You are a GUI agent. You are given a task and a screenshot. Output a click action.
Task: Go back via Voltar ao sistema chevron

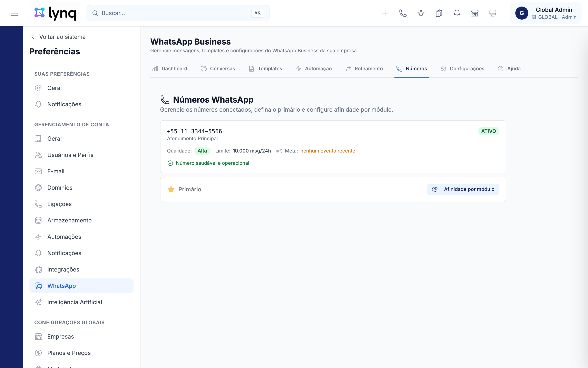pyautogui.click(x=32, y=37)
